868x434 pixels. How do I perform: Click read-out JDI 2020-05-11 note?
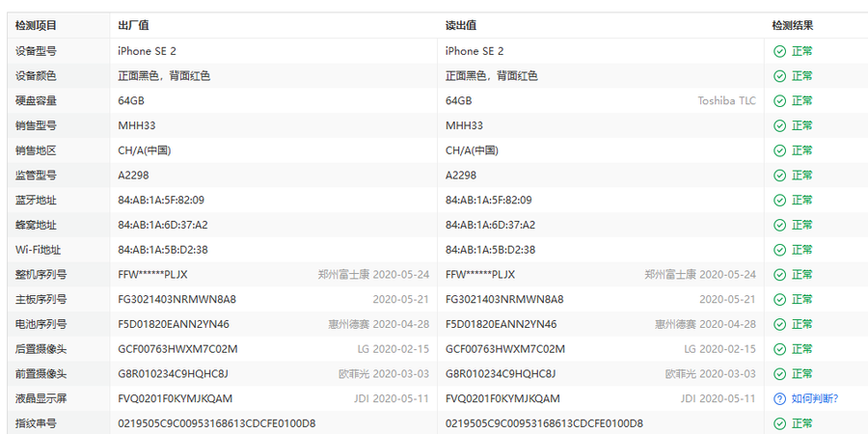718,399
